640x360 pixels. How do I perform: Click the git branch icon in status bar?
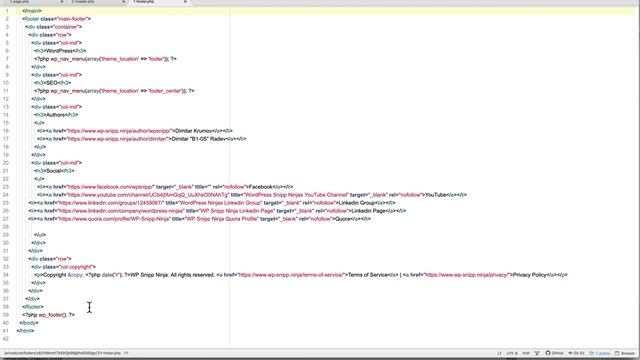pyautogui.click(x=537, y=353)
